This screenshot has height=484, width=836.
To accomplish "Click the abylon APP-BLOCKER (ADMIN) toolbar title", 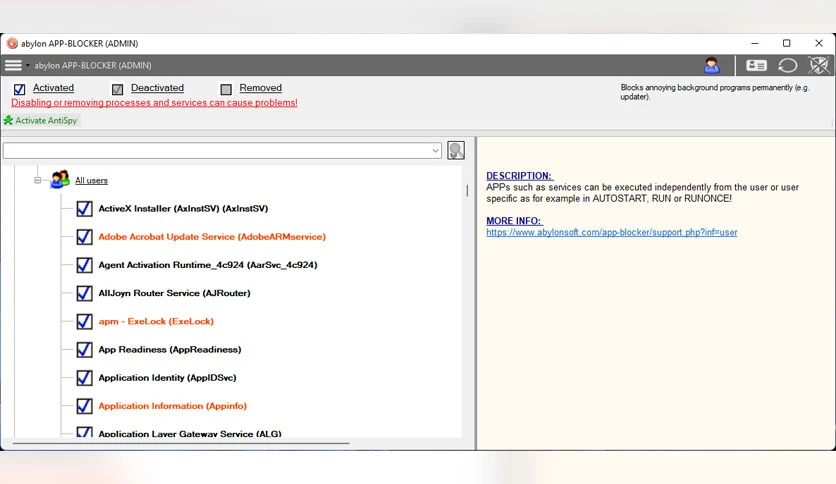I will pos(93,66).
